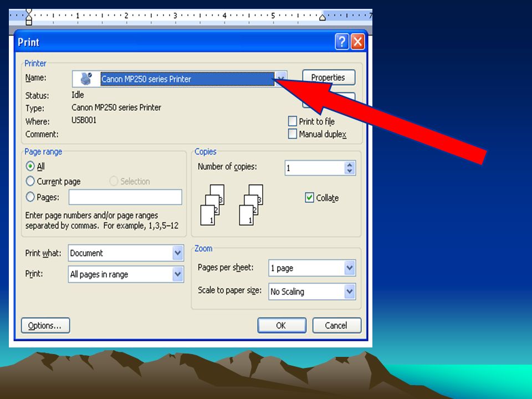Open printer Properties
Image resolution: width=532 pixels, height=399 pixels.
329,78
